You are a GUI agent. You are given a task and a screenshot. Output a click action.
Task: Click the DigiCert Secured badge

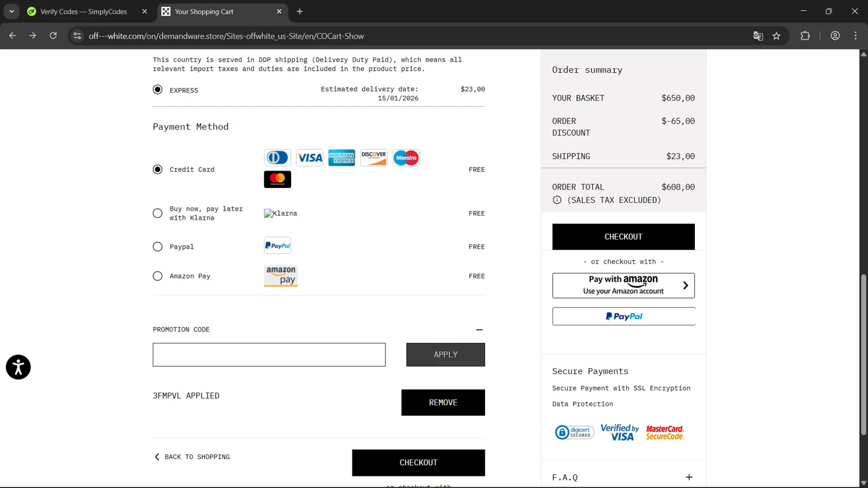point(574,432)
